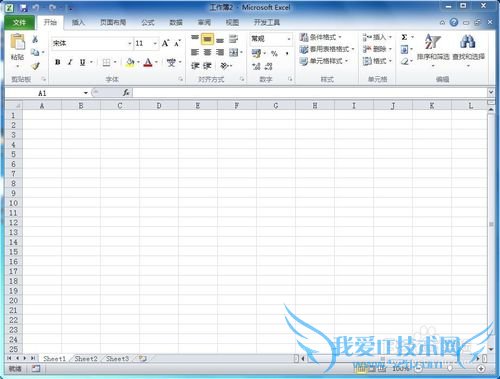Click the Wrap Text icon
This screenshot has height=379, width=500.
pyautogui.click(x=233, y=39)
